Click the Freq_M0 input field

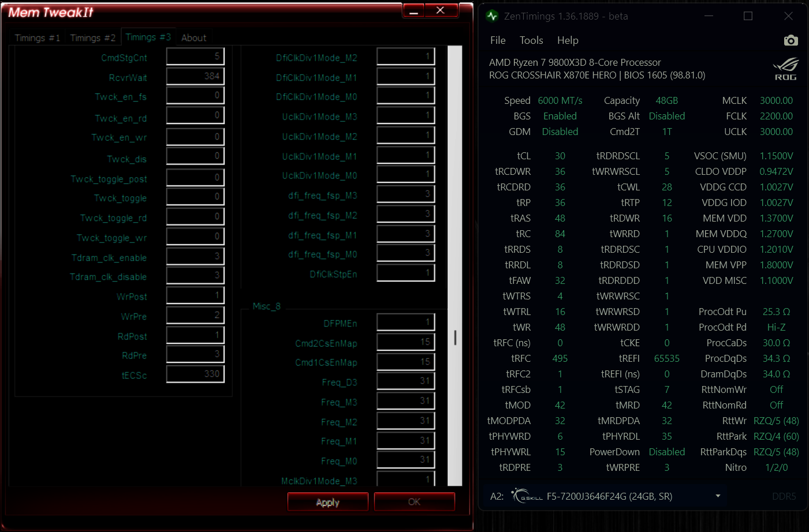(405, 460)
